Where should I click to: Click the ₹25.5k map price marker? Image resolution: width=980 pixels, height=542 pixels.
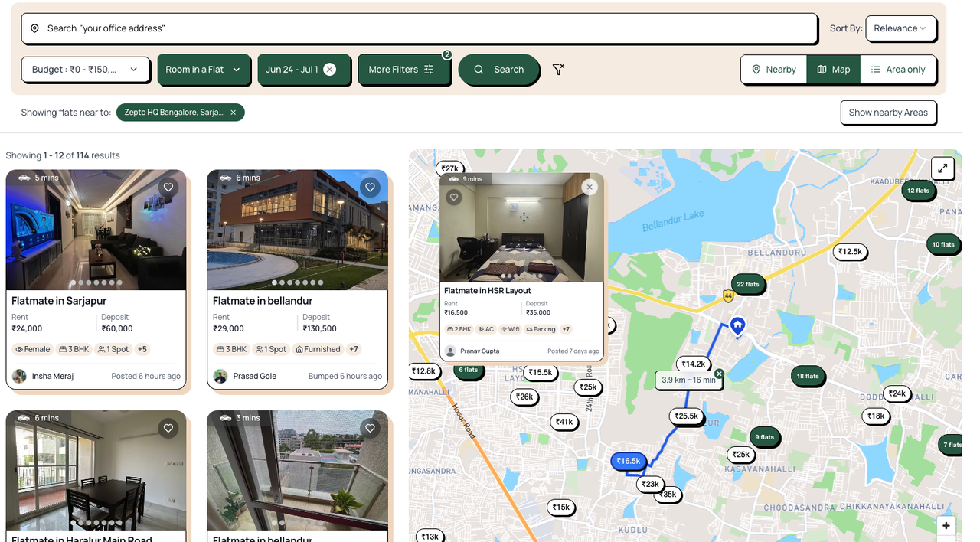click(686, 416)
